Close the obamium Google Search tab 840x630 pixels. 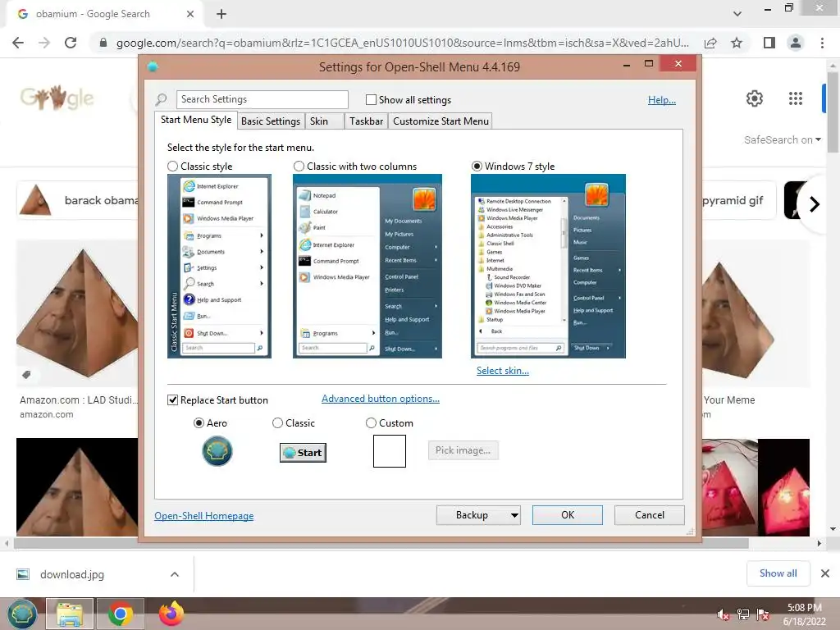190,14
